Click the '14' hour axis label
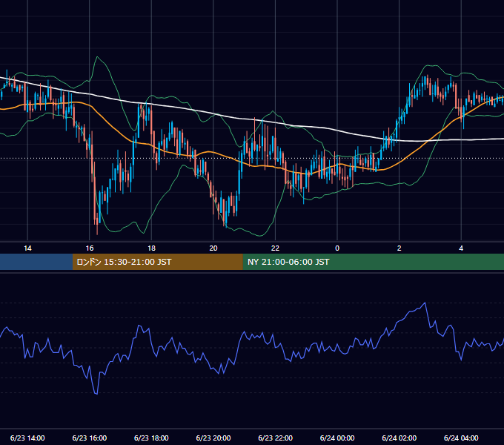The image size is (504, 445). (27, 248)
